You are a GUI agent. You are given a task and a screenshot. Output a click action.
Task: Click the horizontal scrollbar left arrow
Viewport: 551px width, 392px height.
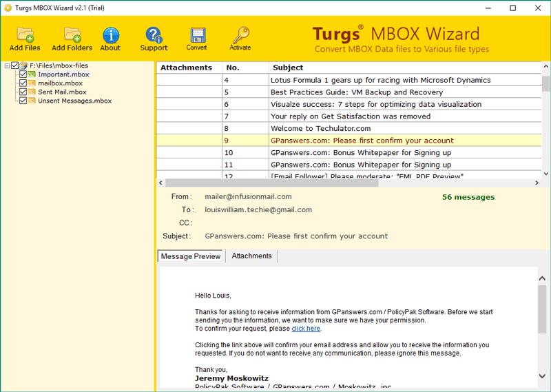[x=160, y=183]
